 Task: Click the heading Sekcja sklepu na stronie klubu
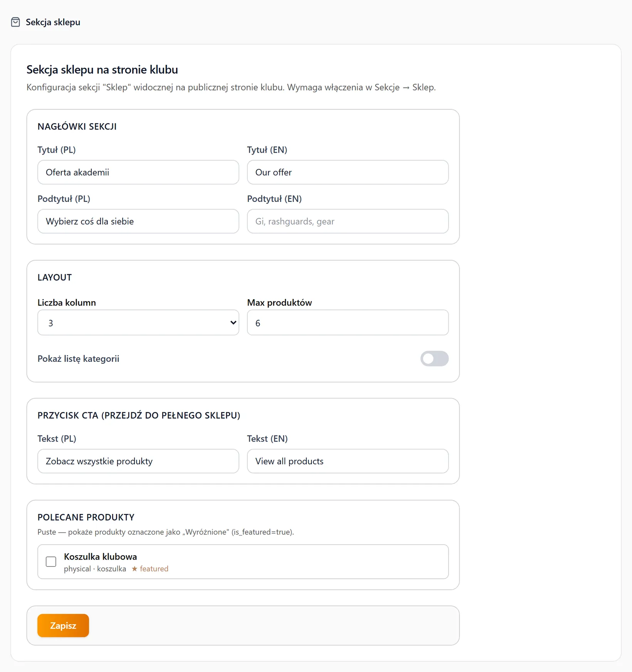tap(102, 70)
